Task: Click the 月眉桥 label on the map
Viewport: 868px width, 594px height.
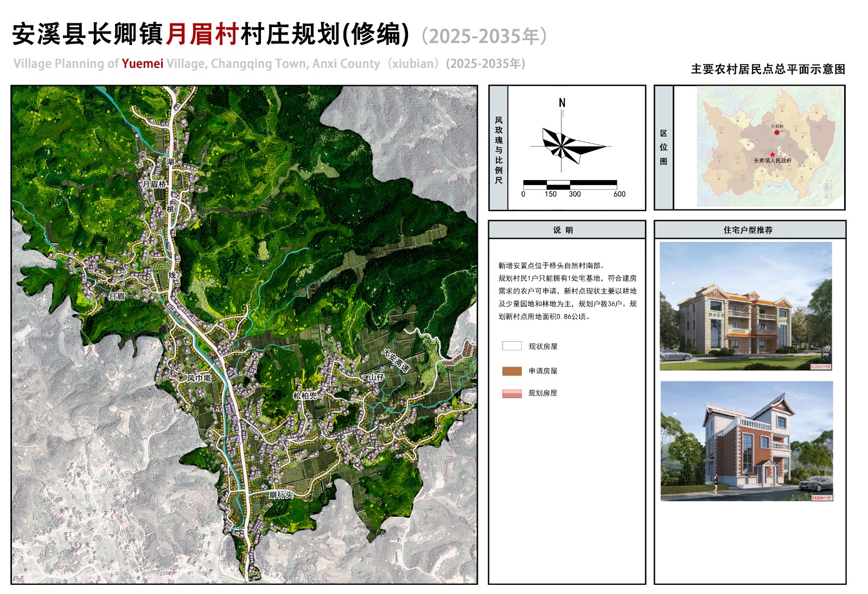Action: point(154,184)
